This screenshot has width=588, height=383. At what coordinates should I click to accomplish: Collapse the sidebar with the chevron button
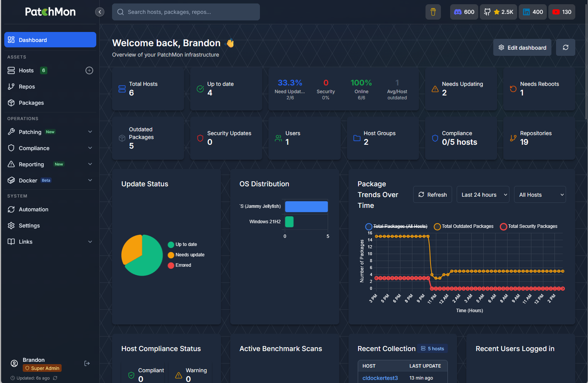click(100, 12)
